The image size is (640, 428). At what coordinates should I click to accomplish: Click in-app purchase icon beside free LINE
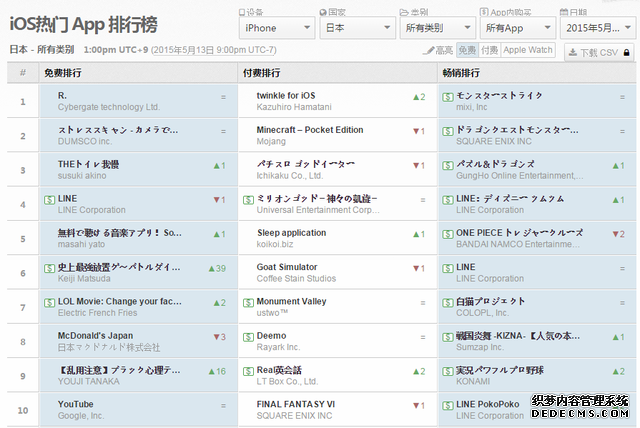coord(49,200)
